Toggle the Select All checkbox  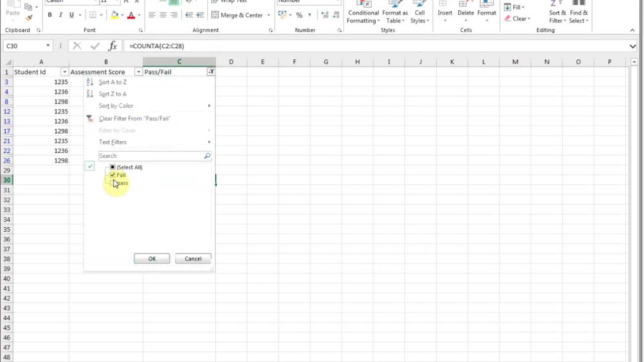[x=113, y=167]
